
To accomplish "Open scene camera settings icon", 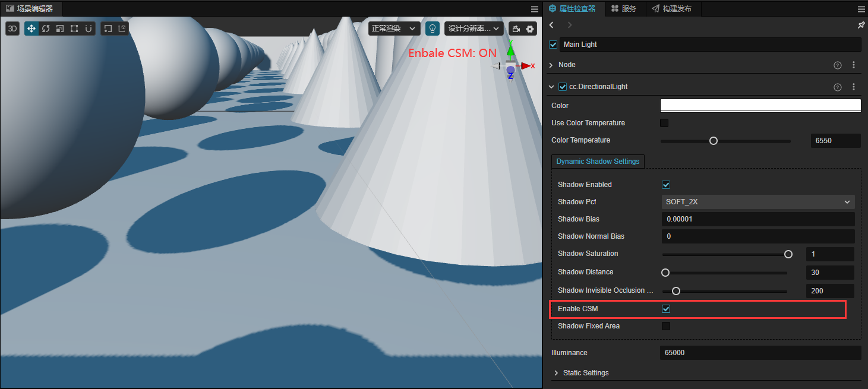I will [x=516, y=29].
